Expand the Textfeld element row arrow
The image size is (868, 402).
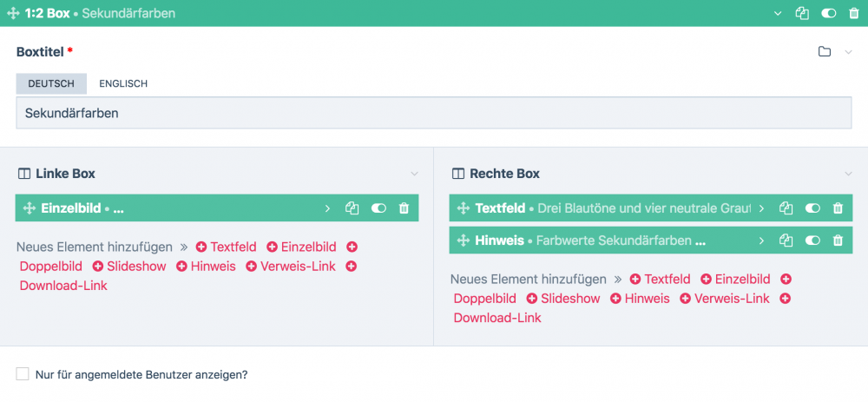click(x=761, y=208)
